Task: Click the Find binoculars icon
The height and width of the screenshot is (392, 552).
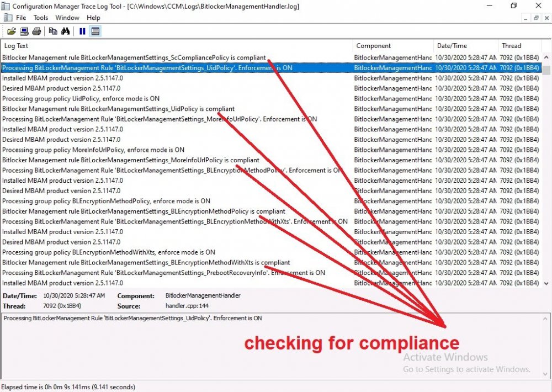Action: coord(66,31)
